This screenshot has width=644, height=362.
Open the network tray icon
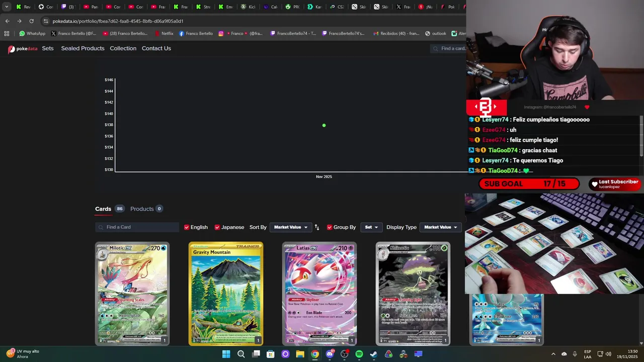click(600, 354)
